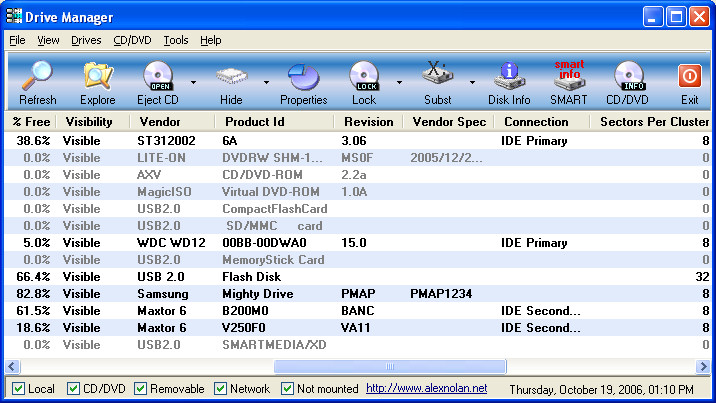The image size is (716, 403).
Task: Click the Drive Manager title bar icon
Action: click(14, 16)
